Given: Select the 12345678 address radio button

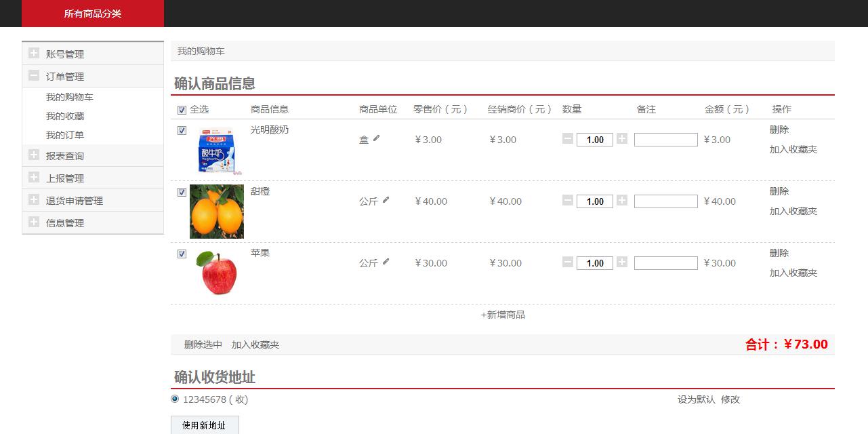Looking at the screenshot, I should [175, 399].
